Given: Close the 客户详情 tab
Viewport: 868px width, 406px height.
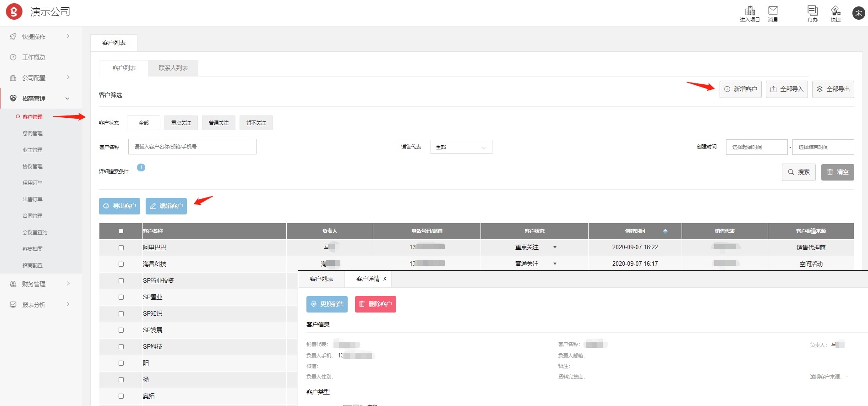Looking at the screenshot, I should [x=385, y=279].
